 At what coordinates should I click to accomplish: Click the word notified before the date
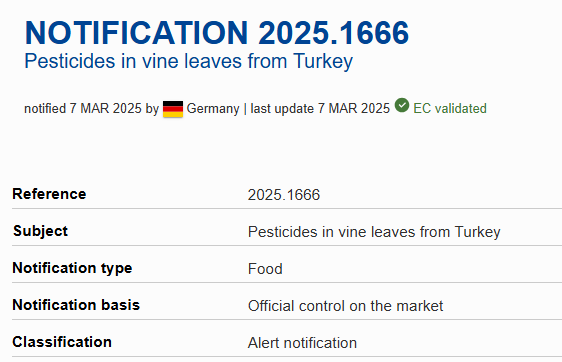(45, 109)
